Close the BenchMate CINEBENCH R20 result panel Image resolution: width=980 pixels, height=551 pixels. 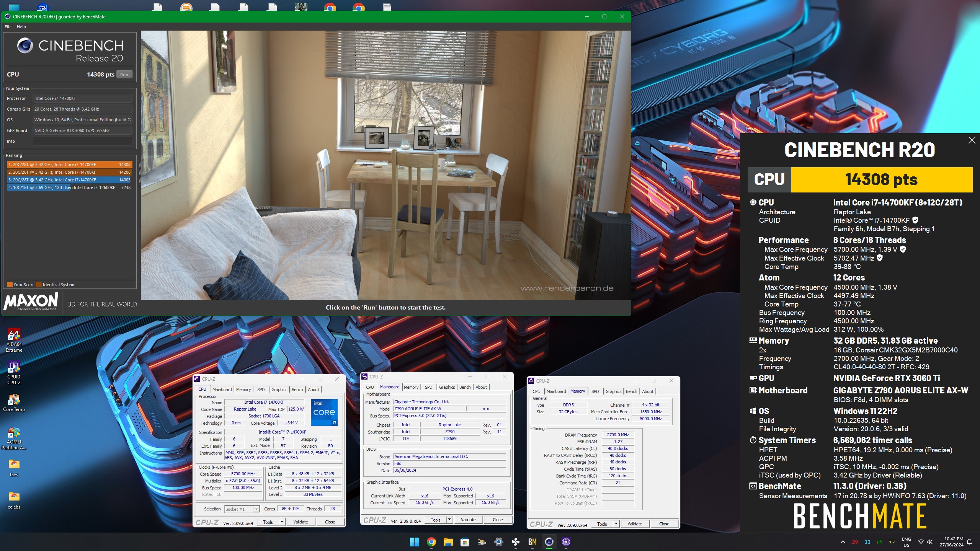[972, 140]
